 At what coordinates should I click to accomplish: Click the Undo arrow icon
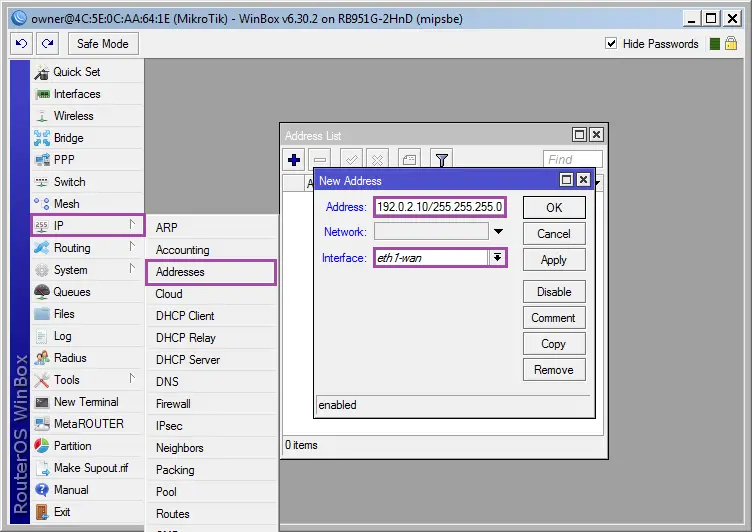(x=21, y=44)
